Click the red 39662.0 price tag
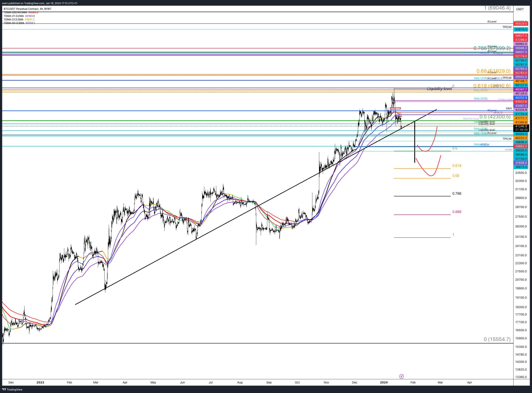Image resolution: width=532 pixels, height=393 pixels. (x=521, y=146)
